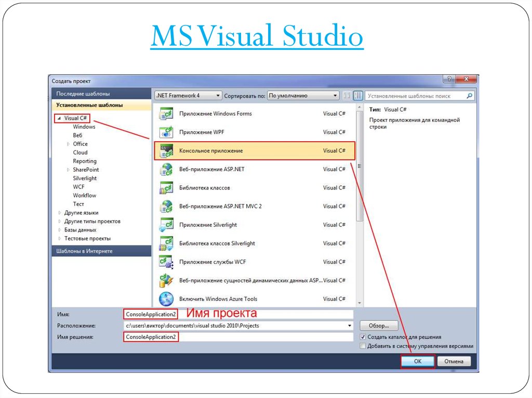532x398 pixels.
Task: Click the Windows Forms application template icon
Action: pos(166,114)
